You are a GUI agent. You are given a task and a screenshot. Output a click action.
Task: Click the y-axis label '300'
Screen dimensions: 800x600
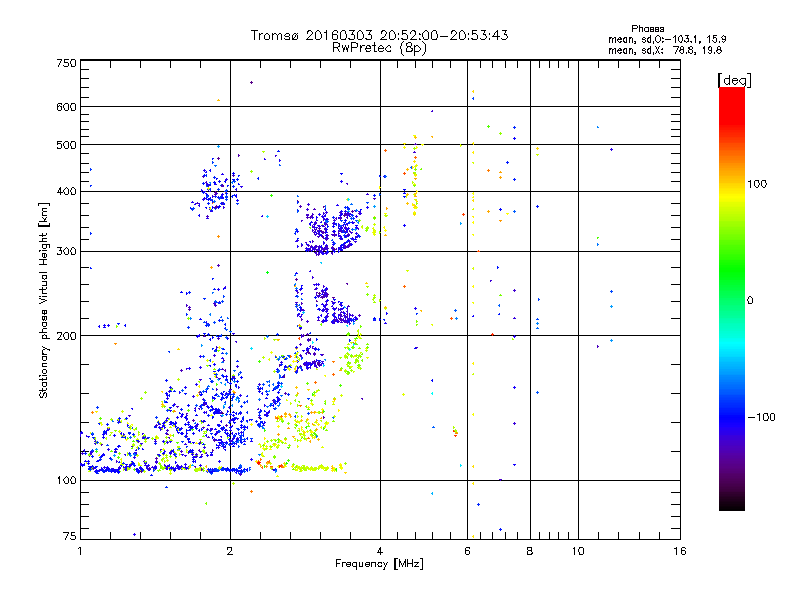pyautogui.click(x=66, y=251)
